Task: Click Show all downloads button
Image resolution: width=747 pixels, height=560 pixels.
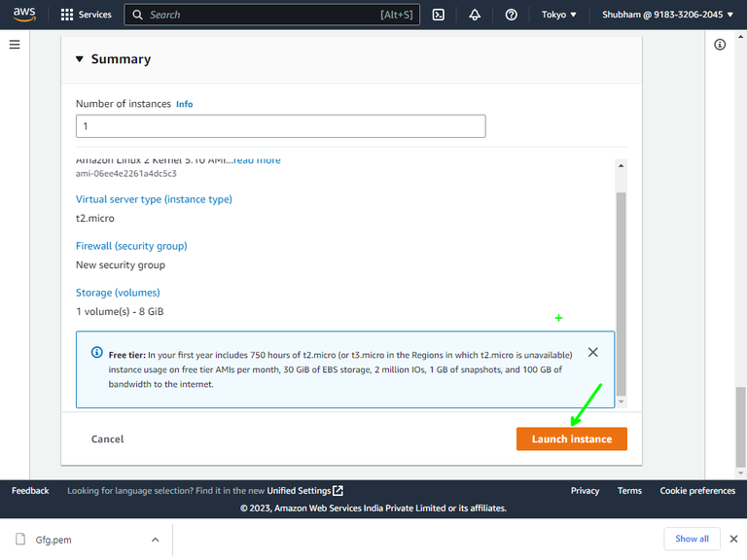Action: (x=692, y=539)
